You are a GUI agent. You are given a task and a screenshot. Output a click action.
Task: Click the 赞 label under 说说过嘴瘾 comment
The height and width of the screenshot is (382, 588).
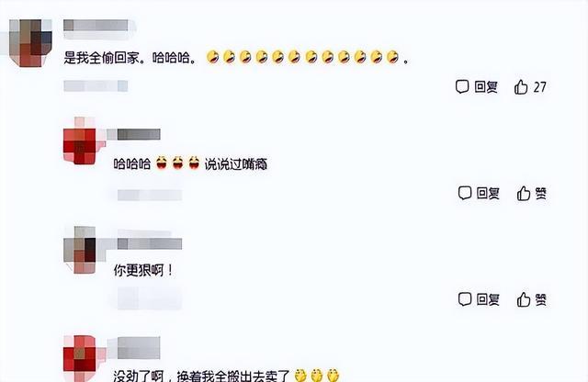click(x=541, y=194)
